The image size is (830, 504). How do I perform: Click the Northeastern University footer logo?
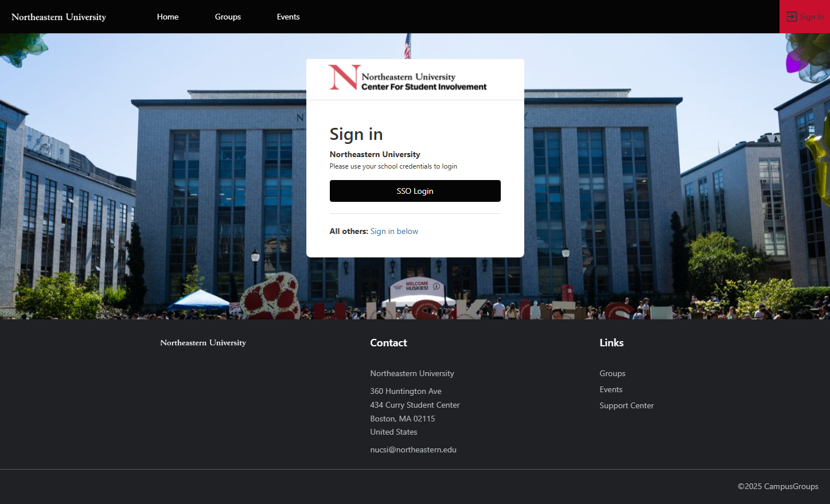[203, 343]
